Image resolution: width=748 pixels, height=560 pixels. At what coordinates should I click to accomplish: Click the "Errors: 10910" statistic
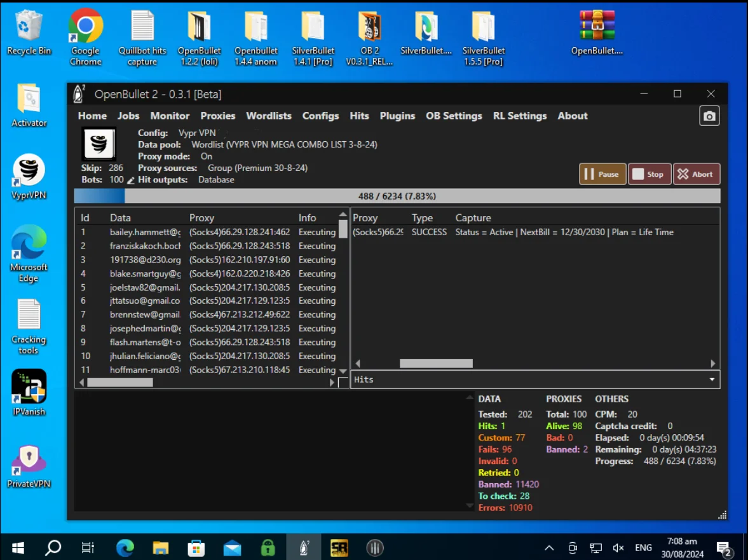click(505, 507)
